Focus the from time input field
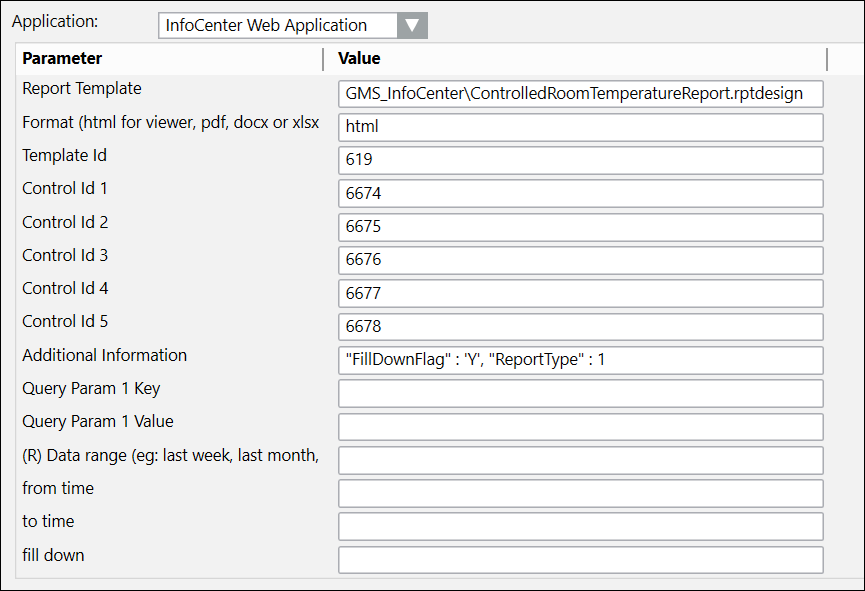 (x=580, y=493)
